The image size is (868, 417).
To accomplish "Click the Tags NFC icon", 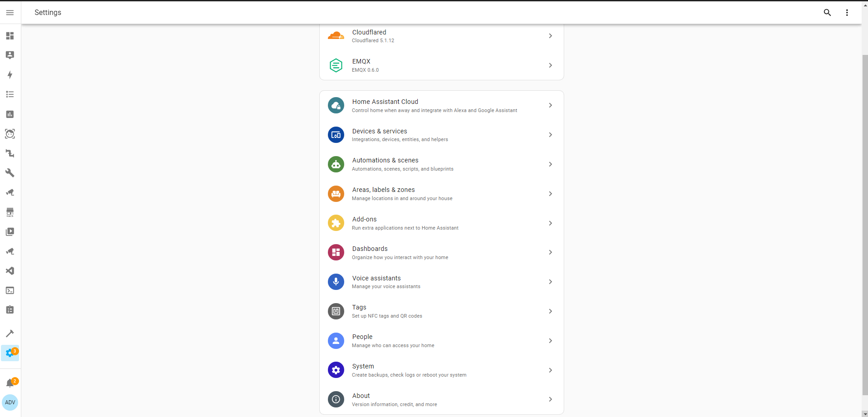I will pyautogui.click(x=336, y=311).
